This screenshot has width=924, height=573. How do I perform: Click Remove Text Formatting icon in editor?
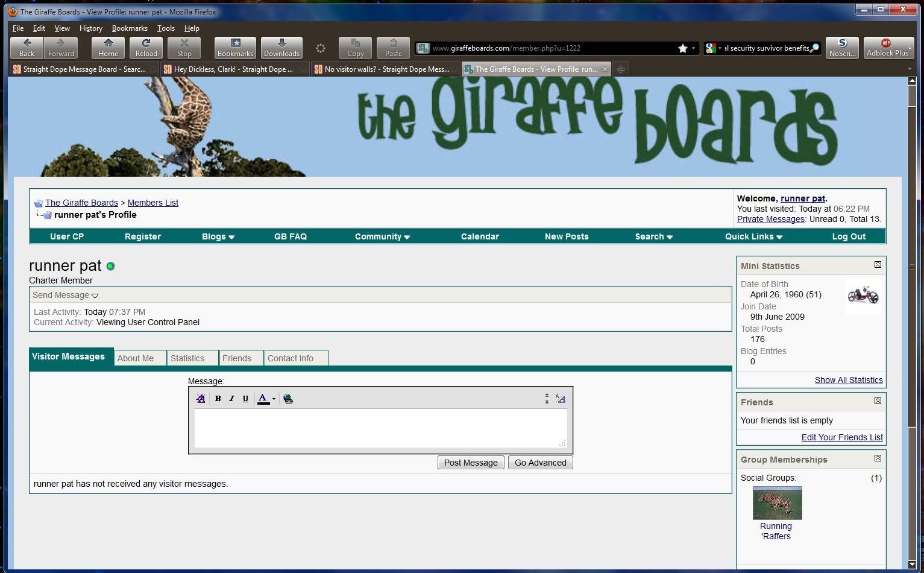coord(201,398)
